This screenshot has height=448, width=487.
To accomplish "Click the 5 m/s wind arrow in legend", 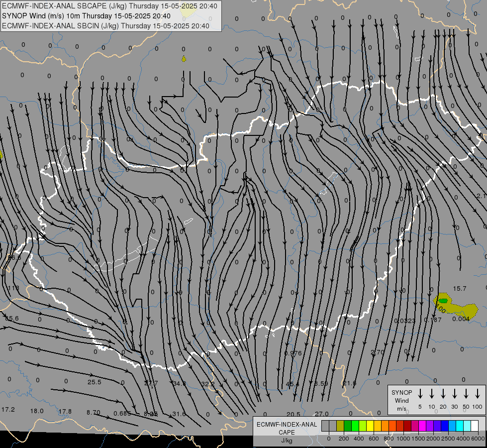I will 420,394.
